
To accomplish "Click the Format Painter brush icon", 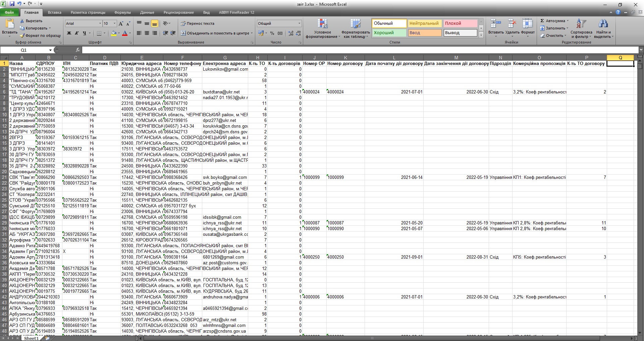I will (22, 36).
